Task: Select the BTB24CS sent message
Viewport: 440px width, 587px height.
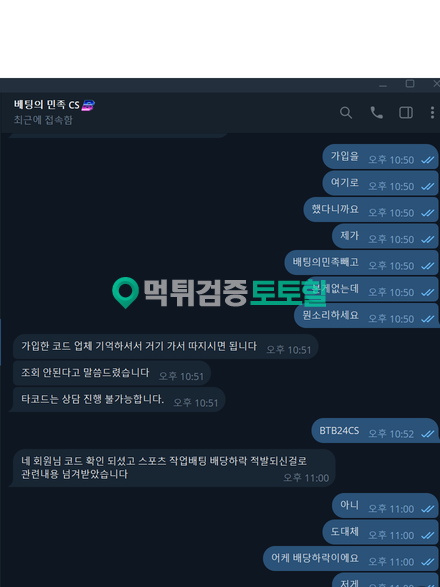Action: tap(374, 431)
